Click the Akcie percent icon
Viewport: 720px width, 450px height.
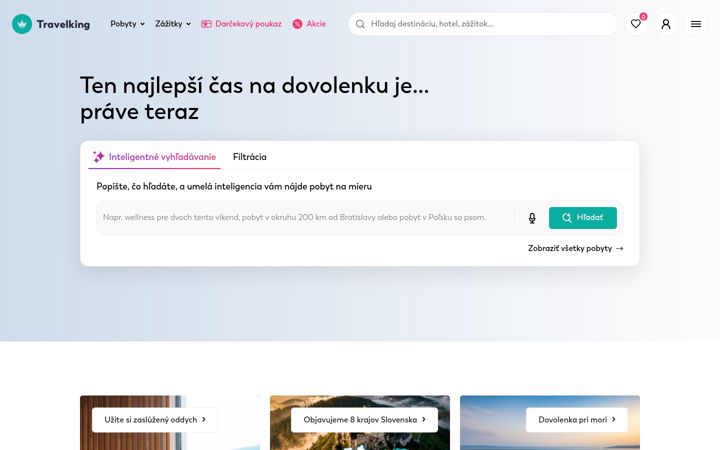point(298,24)
